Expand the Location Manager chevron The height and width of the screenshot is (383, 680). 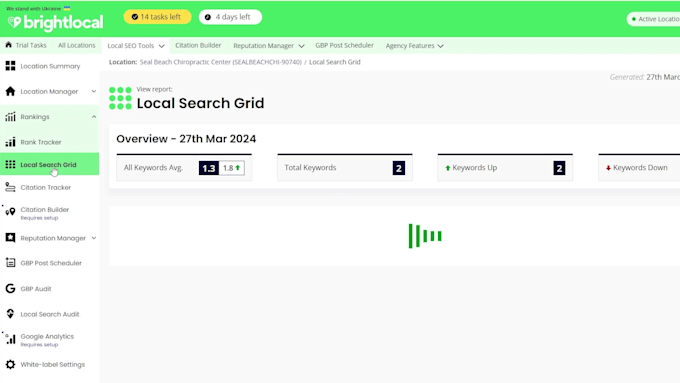pos(94,91)
